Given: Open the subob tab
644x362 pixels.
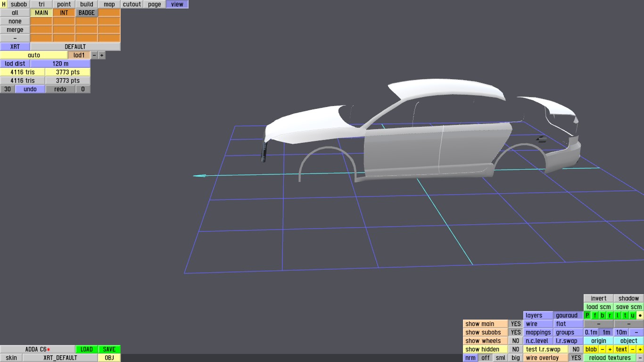Looking at the screenshot, I should pos(19,4).
